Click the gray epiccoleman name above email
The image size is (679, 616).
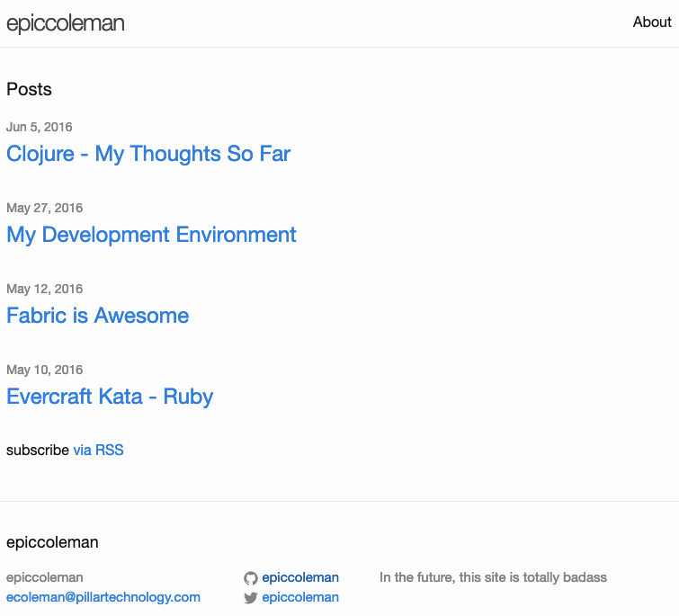coord(45,577)
